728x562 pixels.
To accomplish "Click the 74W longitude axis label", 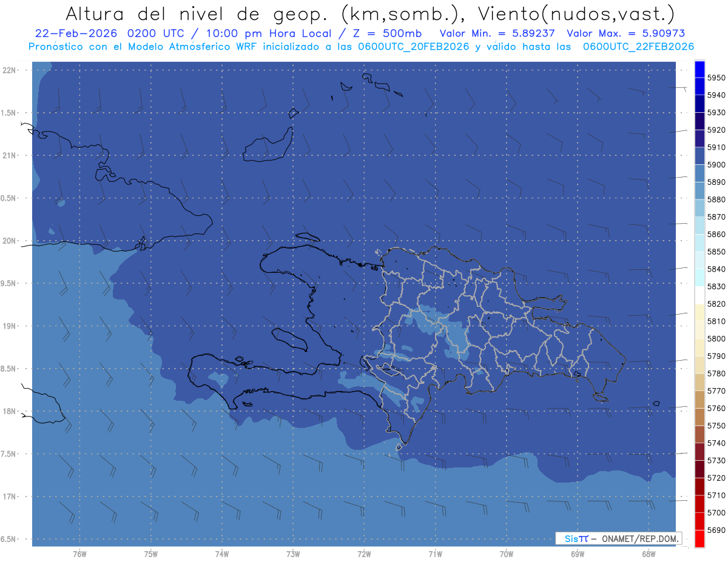I will [x=221, y=554].
